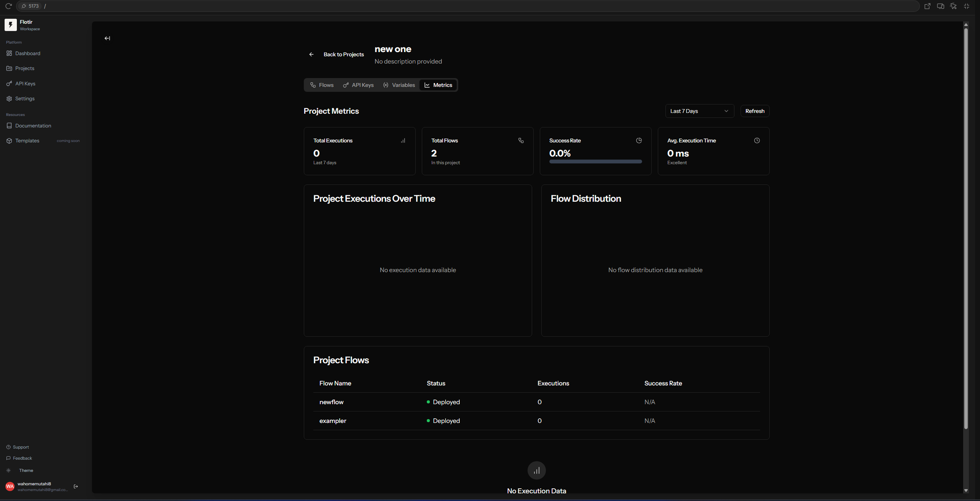980x501 pixels.
Task: Click the Success Rate progress bar
Action: point(595,162)
